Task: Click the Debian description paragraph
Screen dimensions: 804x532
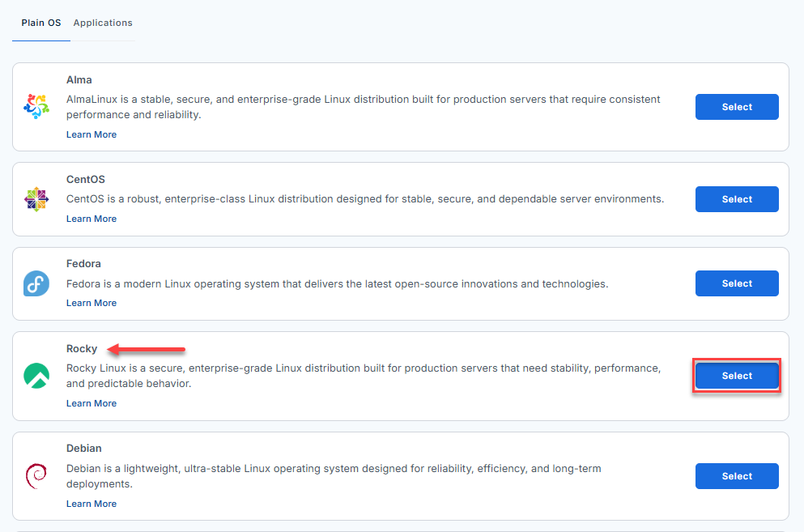Action: click(x=334, y=476)
